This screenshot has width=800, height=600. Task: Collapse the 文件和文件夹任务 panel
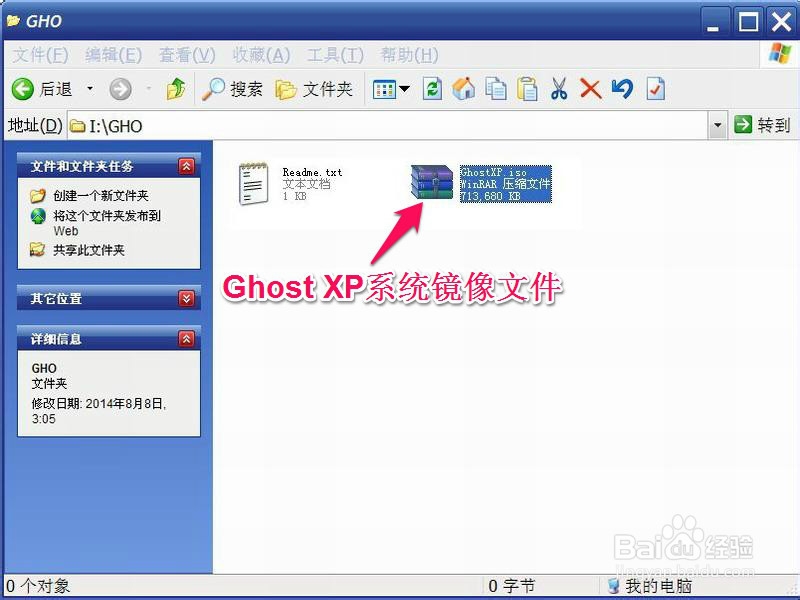point(186,166)
